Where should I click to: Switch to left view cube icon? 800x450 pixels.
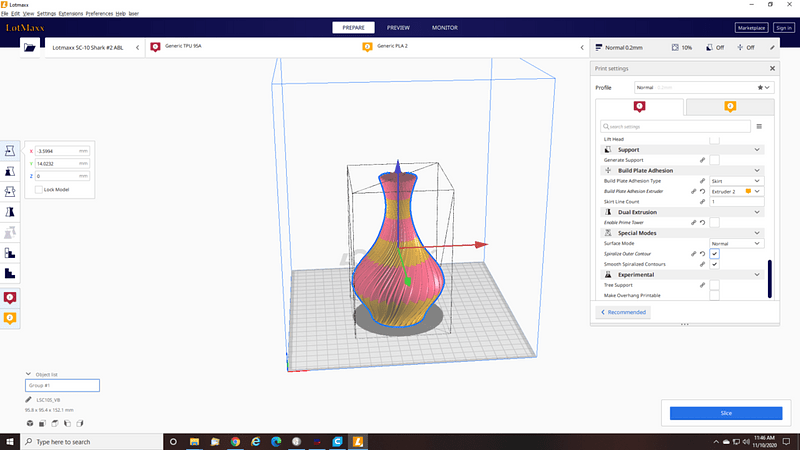point(67,423)
